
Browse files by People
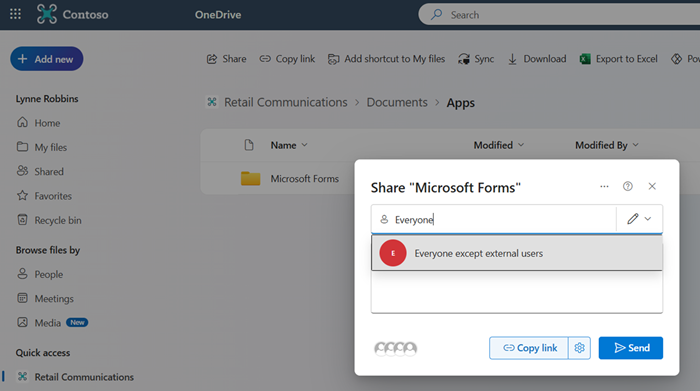click(40, 274)
